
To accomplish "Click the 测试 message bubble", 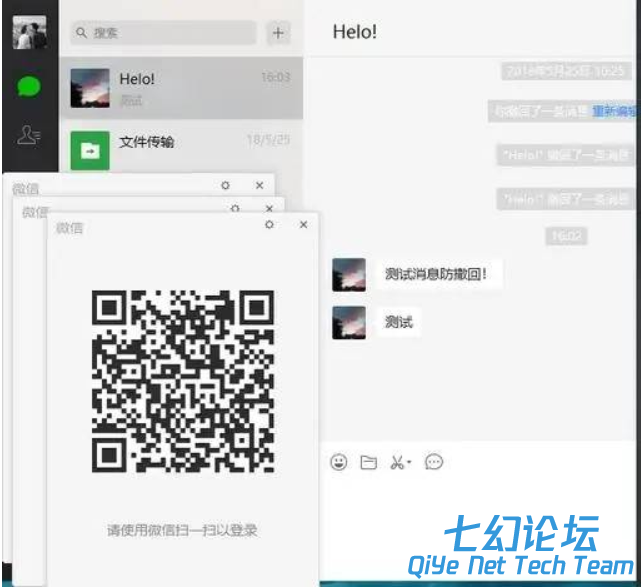I will click(399, 322).
